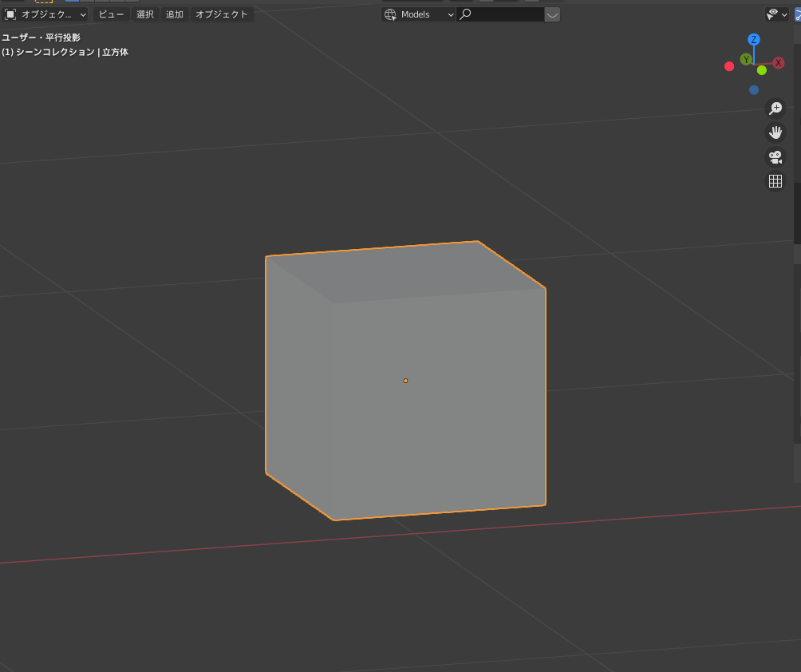Click the negative X red dot on gizmo
The width and height of the screenshot is (801, 672).
729,66
